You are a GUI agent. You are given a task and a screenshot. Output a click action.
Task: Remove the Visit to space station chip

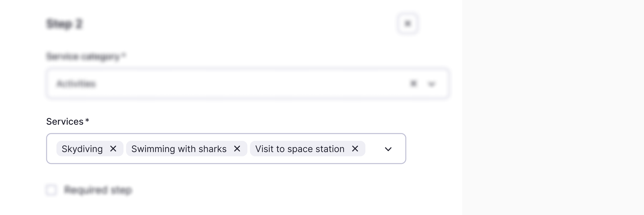(355, 149)
